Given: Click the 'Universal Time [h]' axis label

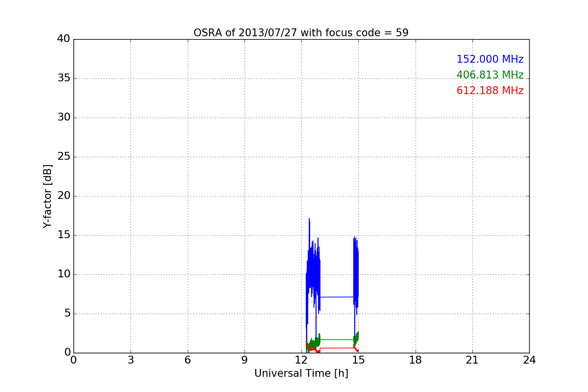Looking at the screenshot, I should 301,373.
